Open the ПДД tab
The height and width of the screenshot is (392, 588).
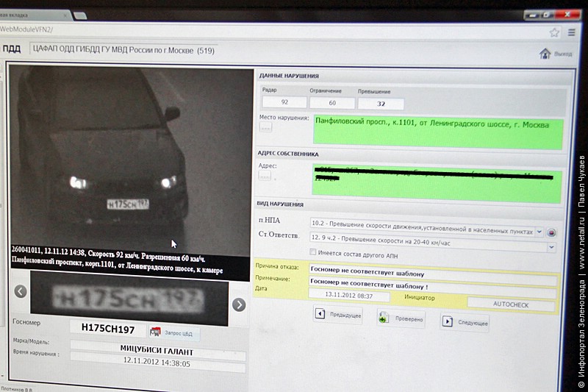point(12,50)
